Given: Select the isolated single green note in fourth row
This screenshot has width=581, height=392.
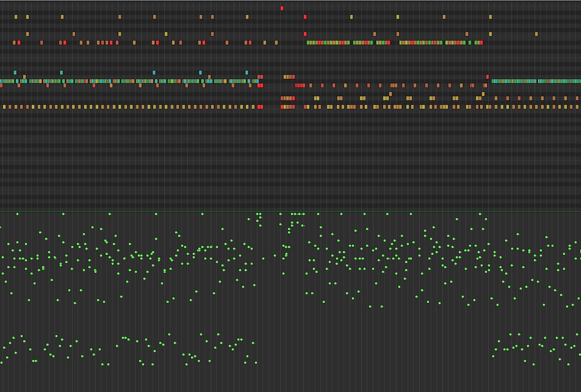Looking at the screenshot, I should 470,42.
